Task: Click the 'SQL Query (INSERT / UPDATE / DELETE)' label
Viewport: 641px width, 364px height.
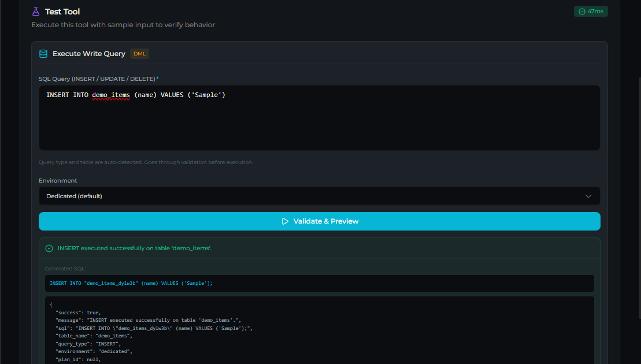Action: coord(97,79)
